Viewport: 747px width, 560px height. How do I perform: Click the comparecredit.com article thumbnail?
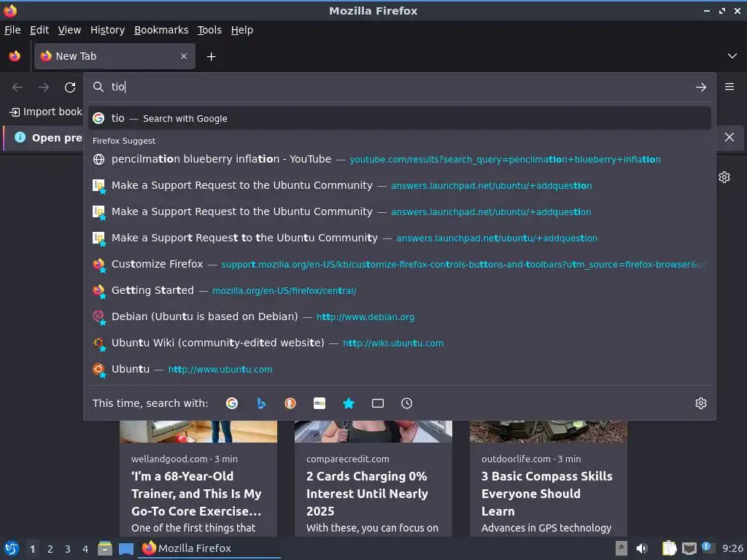(x=373, y=432)
